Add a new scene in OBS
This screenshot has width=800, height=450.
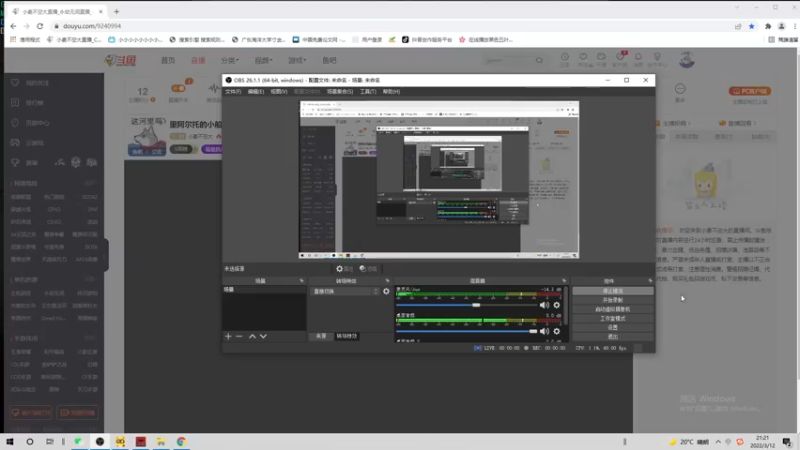click(x=228, y=336)
